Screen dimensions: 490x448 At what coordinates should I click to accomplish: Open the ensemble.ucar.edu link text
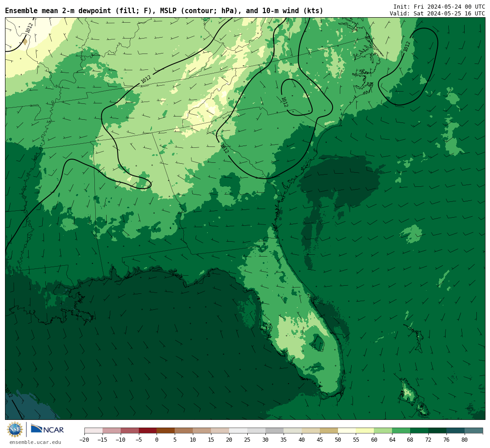coord(35,442)
